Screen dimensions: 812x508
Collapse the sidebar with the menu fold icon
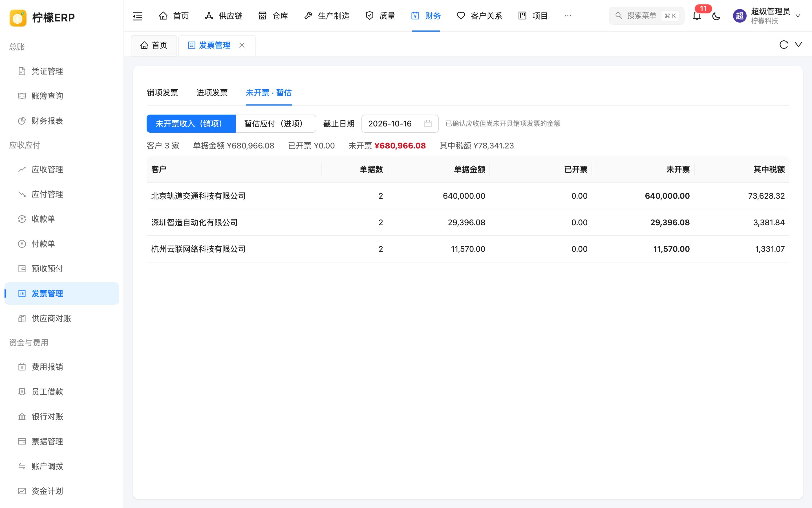click(138, 16)
